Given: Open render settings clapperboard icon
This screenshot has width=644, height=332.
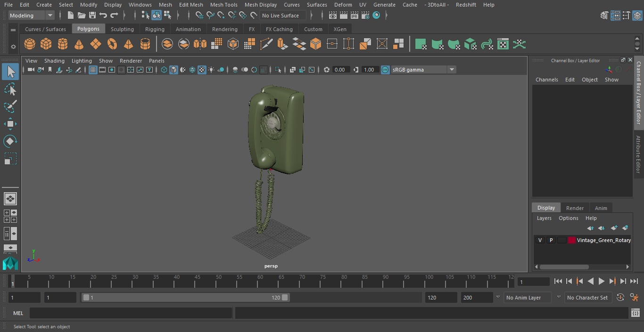Looking at the screenshot, I should tap(365, 16).
